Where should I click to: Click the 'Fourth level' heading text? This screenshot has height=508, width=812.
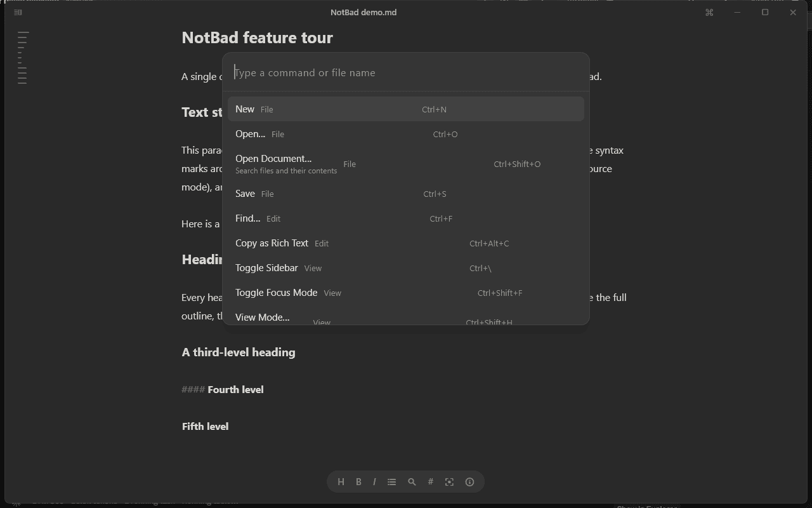pos(235,389)
